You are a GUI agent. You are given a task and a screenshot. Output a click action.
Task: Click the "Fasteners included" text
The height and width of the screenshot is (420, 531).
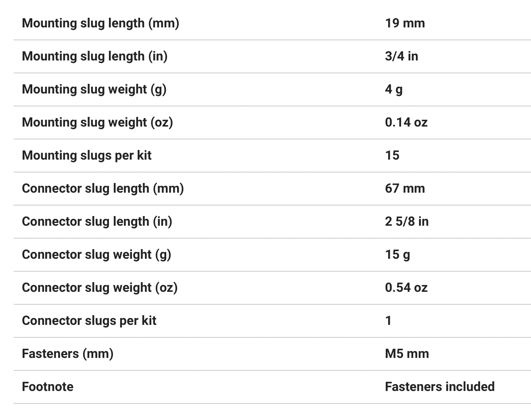click(439, 387)
